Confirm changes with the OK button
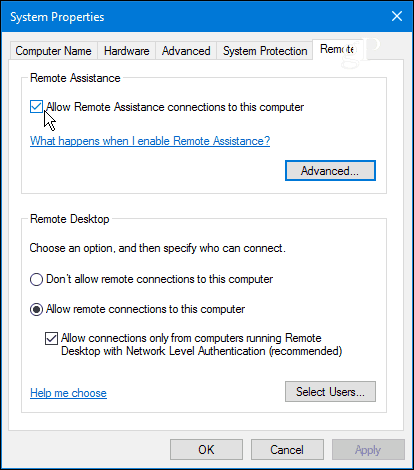Screen dimensions: 414x470 206,450
